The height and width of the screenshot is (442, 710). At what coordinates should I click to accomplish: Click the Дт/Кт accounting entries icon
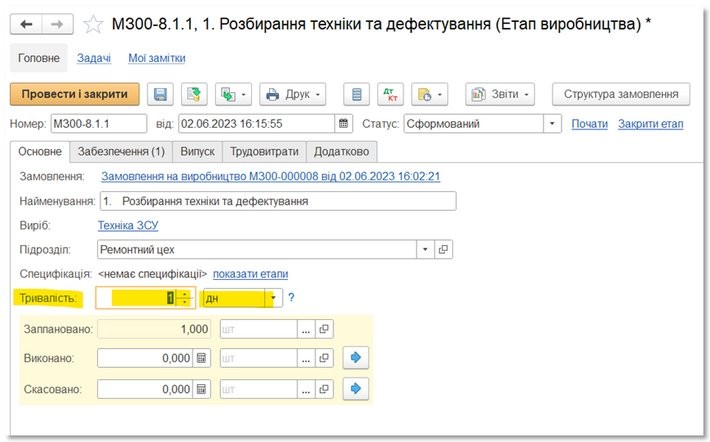pyautogui.click(x=390, y=95)
